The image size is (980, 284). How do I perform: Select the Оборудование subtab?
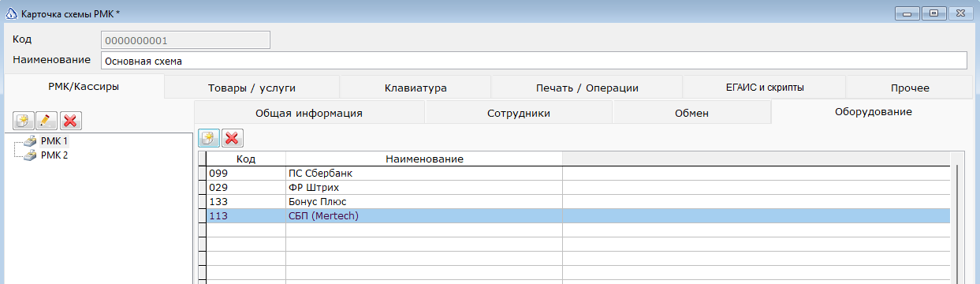coord(873,112)
